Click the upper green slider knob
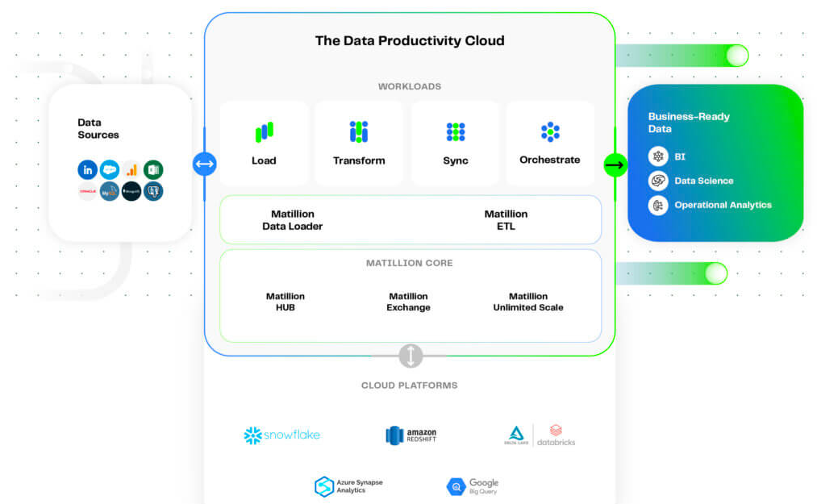Viewport: 817px width, 504px height. [x=737, y=56]
